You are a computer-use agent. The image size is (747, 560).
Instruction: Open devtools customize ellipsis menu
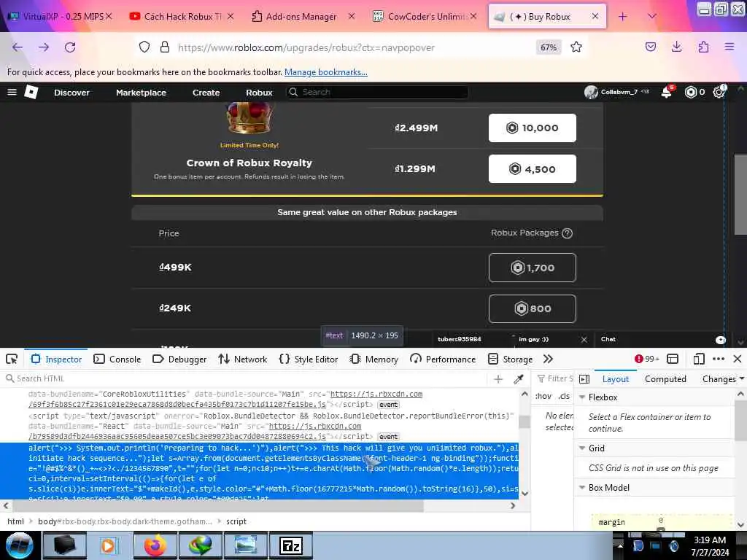pyautogui.click(x=719, y=359)
